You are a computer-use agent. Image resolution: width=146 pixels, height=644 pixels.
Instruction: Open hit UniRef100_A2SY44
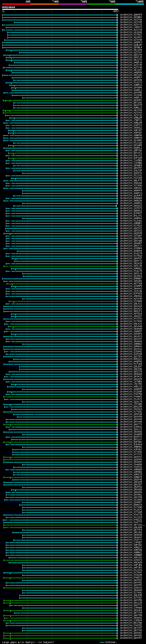tap(131, 20)
